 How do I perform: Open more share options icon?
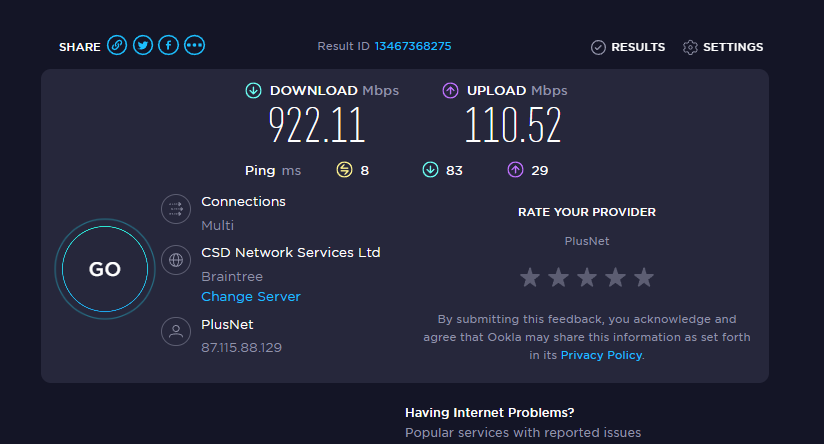[x=195, y=46]
